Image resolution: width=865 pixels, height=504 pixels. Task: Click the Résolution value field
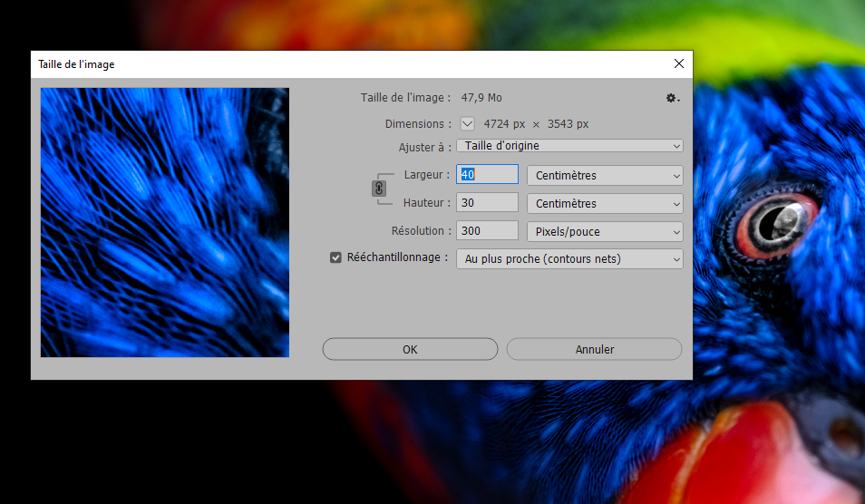pos(487,231)
